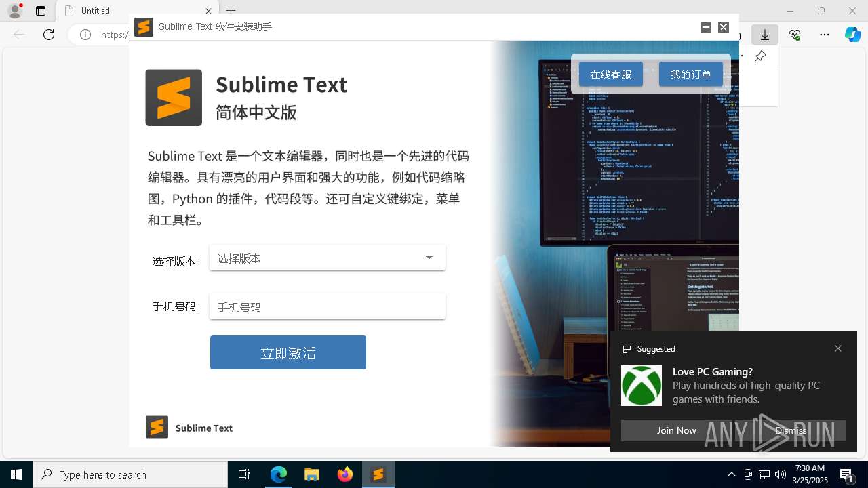The image size is (868, 488).
Task: Pin the downloads panel
Action: click(761, 56)
